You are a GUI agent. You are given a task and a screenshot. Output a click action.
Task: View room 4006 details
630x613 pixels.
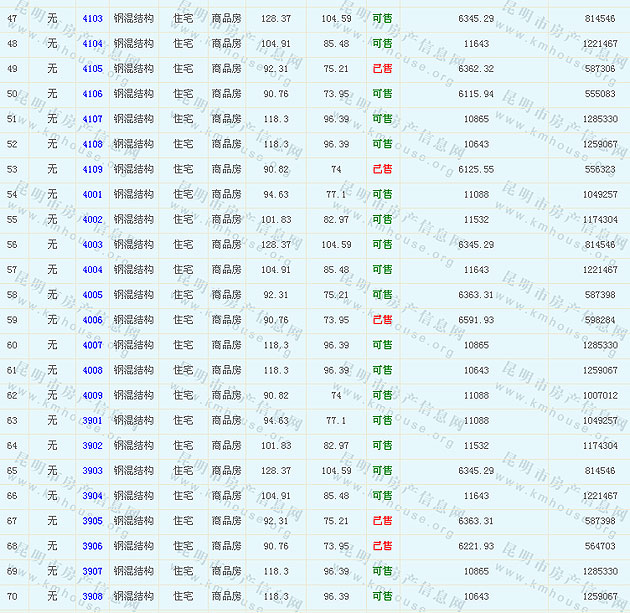(x=92, y=320)
